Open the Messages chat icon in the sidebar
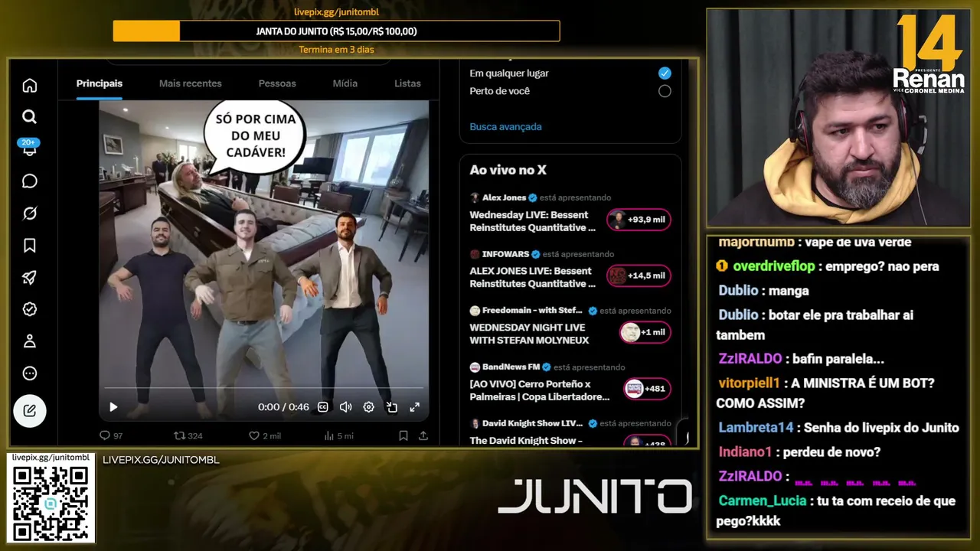 pyautogui.click(x=30, y=181)
